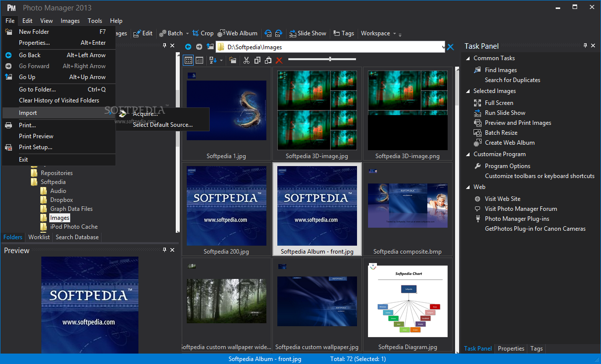Switch to details list view mode
This screenshot has width=601, height=364.
[x=200, y=60]
